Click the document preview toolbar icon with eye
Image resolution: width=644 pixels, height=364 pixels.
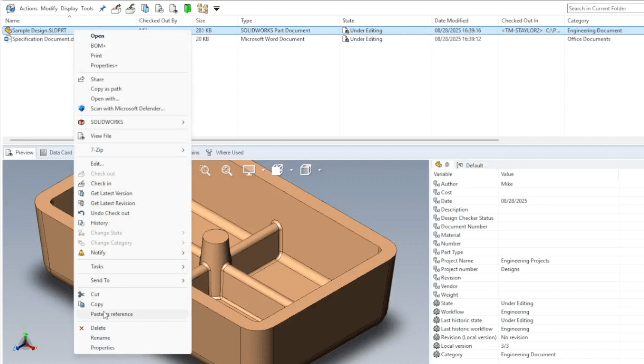173,8
